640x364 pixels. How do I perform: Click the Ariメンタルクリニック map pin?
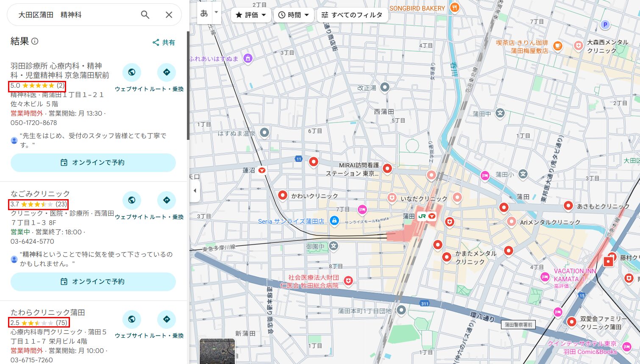[x=512, y=222]
